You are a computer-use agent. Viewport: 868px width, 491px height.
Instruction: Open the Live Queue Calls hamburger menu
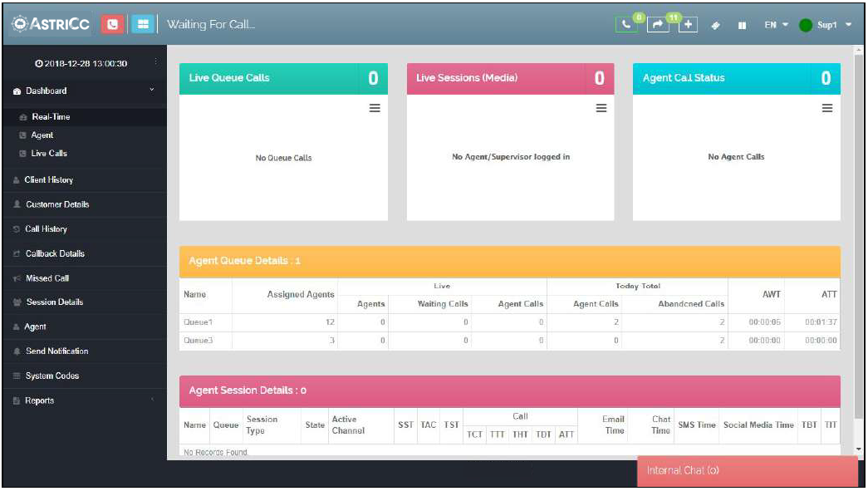375,109
